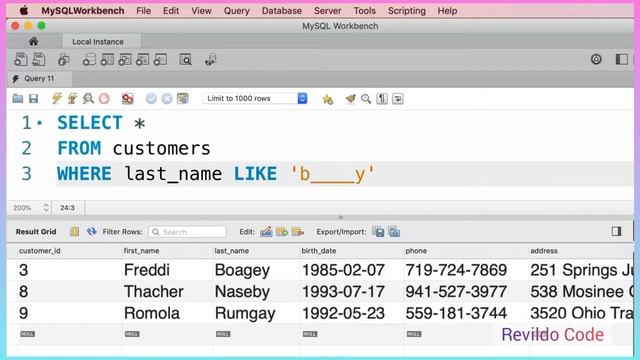Screen dimensions: 640x360
Task: Toggle continue on error icon
Action: (128, 98)
